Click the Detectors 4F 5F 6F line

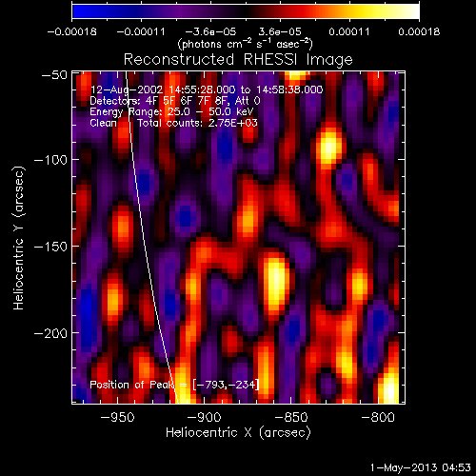(175, 101)
